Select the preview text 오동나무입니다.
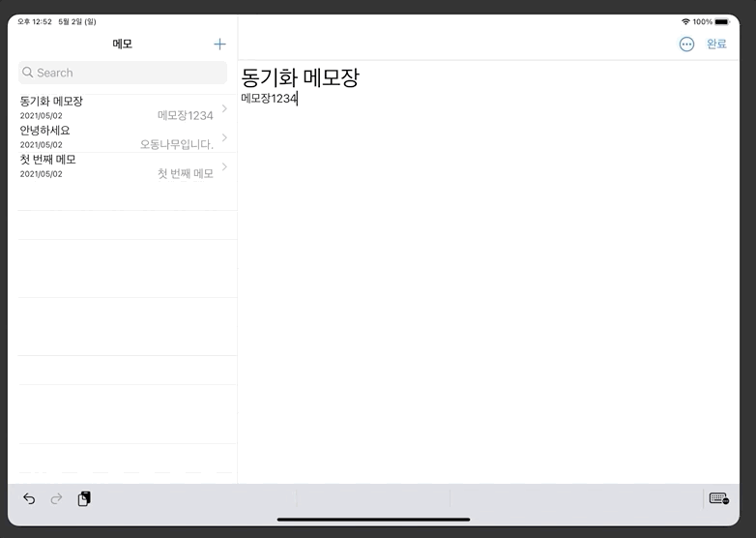 (x=177, y=144)
